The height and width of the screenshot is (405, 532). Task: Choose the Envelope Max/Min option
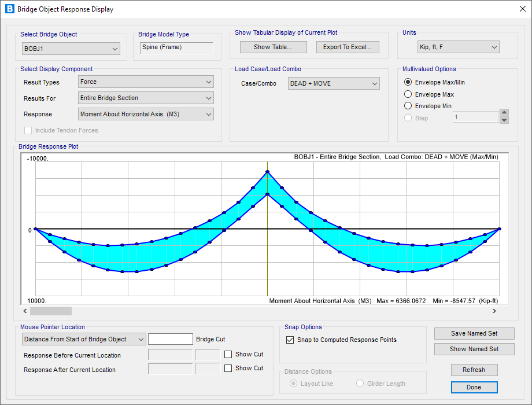click(408, 82)
